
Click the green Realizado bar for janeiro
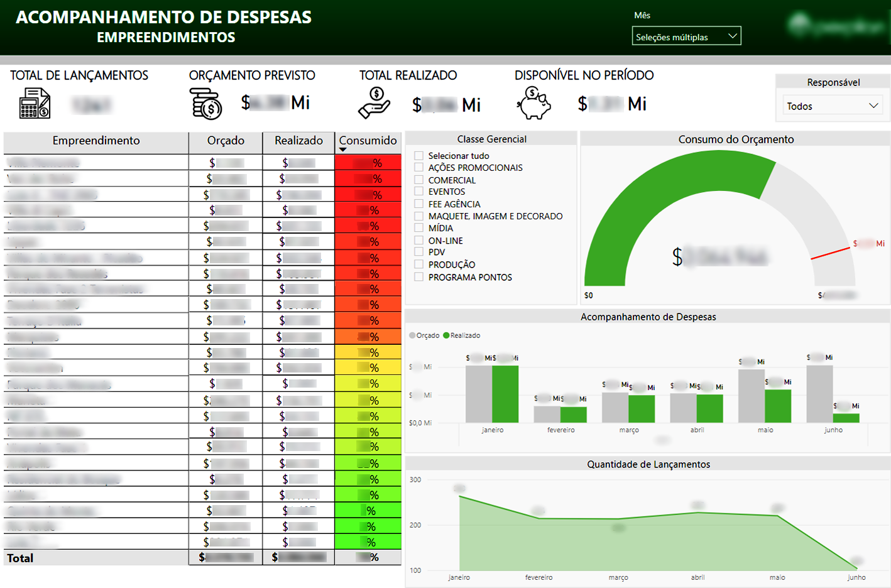pos(505,394)
